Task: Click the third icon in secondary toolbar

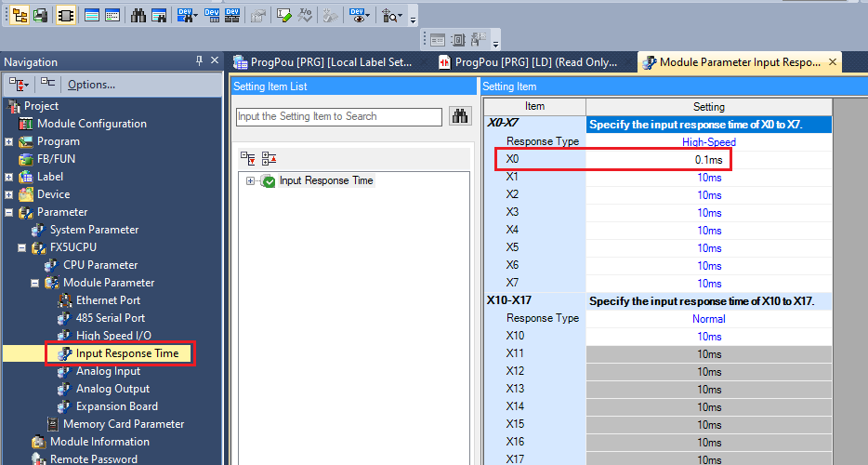Action: (x=478, y=39)
